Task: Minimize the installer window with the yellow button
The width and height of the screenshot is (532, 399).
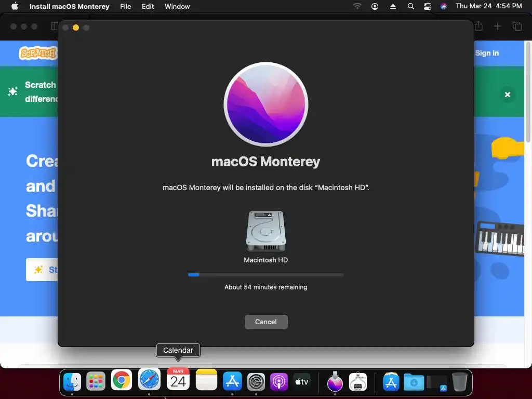Action: [76, 28]
